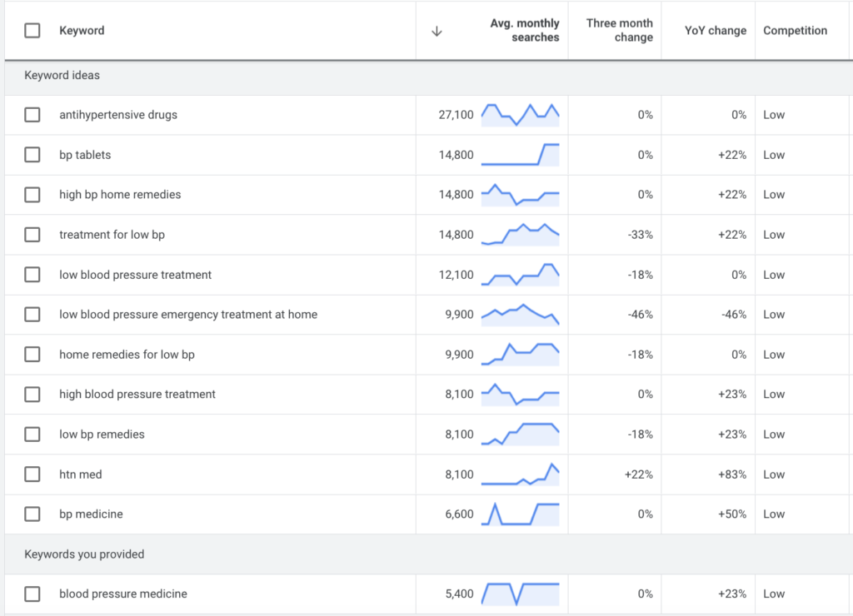The image size is (853, 616).
Task: Click the keyword bp medicine
Action: 91,514
